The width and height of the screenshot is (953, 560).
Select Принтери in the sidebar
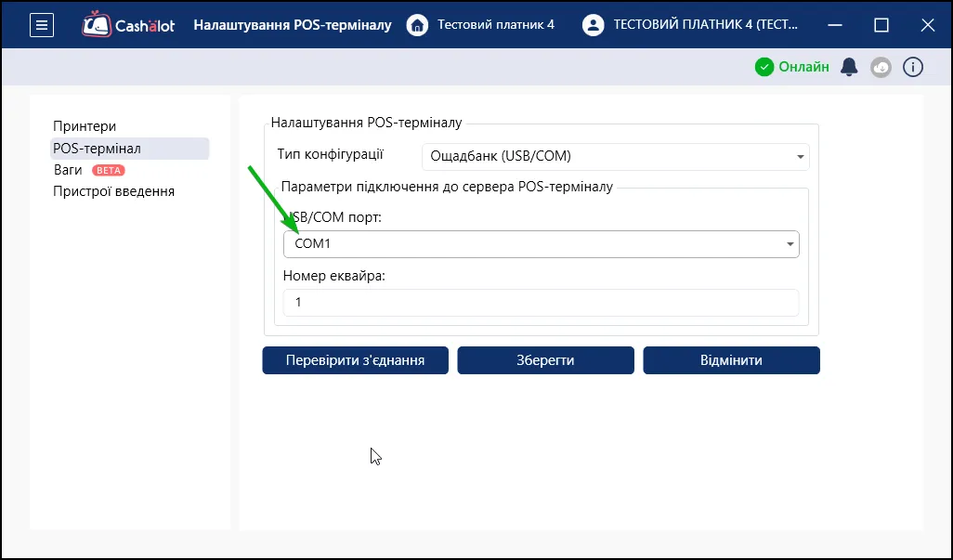coord(85,126)
